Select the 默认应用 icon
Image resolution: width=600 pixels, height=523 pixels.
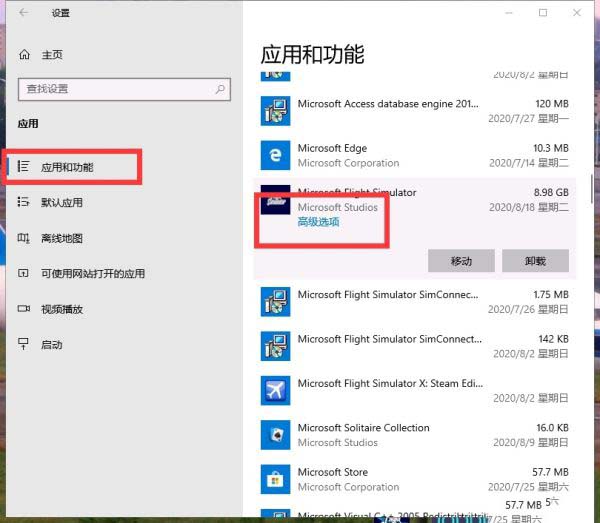click(23, 202)
